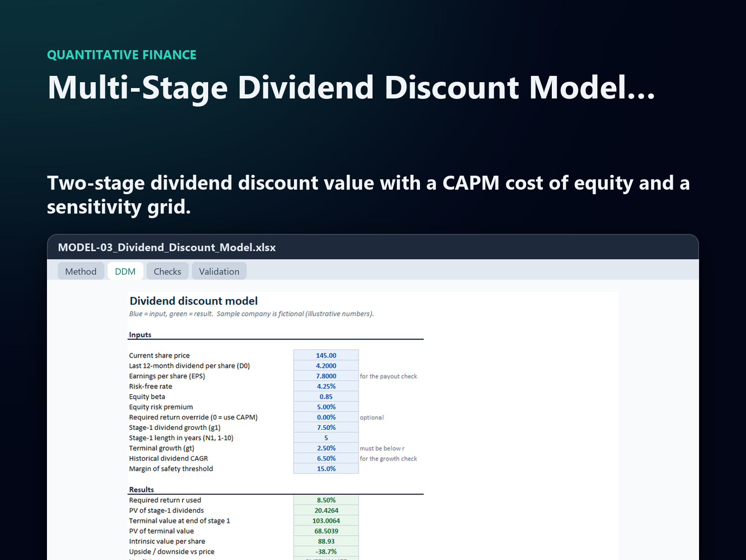746x560 pixels.
Task: Select the current share price cell 145.00
Action: coord(326,355)
